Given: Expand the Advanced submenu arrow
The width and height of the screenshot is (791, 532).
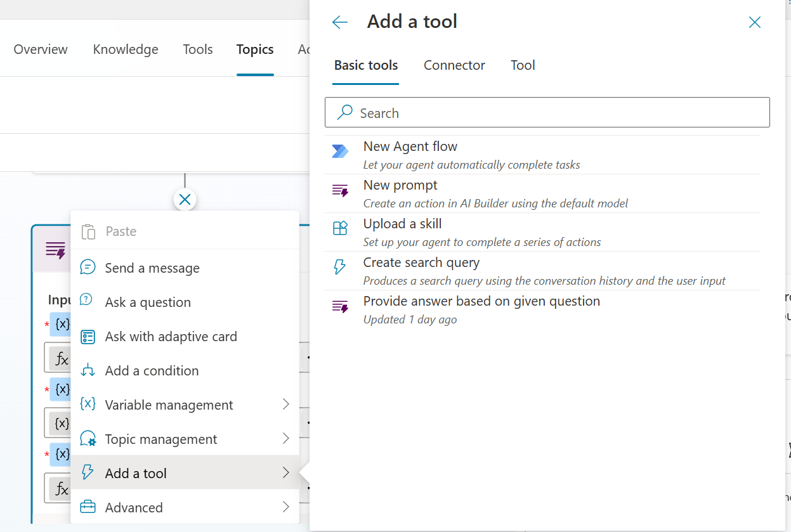Looking at the screenshot, I should pos(285,507).
